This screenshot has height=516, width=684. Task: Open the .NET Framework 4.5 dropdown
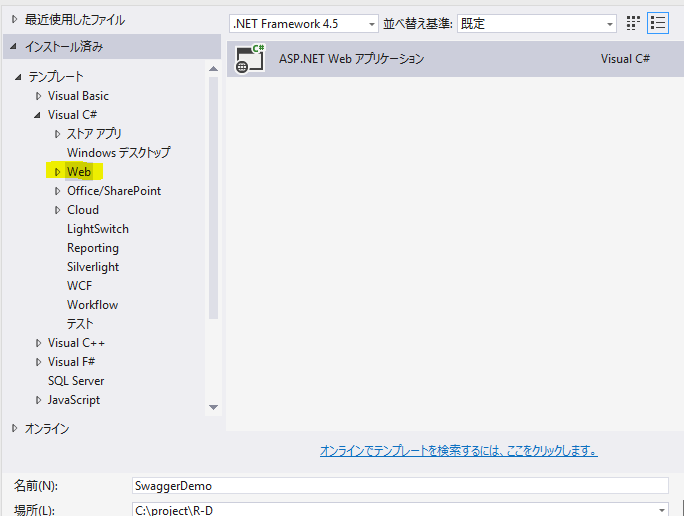304,24
